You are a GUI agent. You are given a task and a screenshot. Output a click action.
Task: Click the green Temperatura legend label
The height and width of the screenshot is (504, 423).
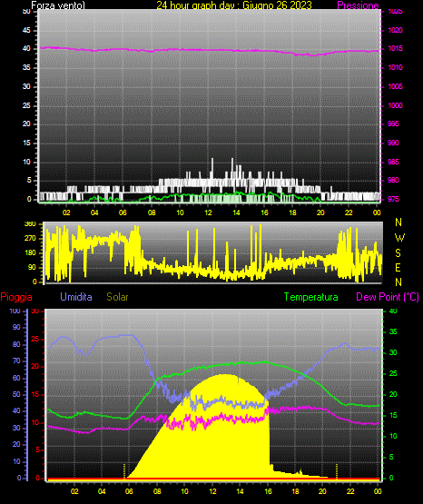click(311, 297)
